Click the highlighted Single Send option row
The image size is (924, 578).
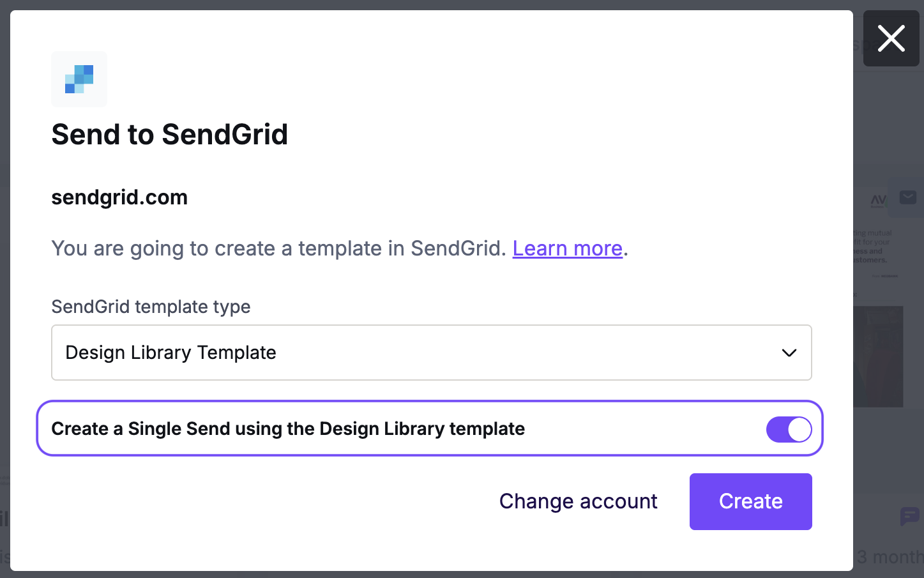click(430, 429)
